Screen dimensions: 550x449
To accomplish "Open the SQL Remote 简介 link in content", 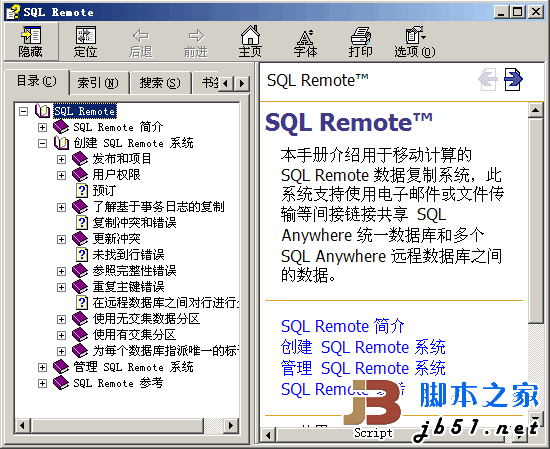I will pyautogui.click(x=343, y=326).
